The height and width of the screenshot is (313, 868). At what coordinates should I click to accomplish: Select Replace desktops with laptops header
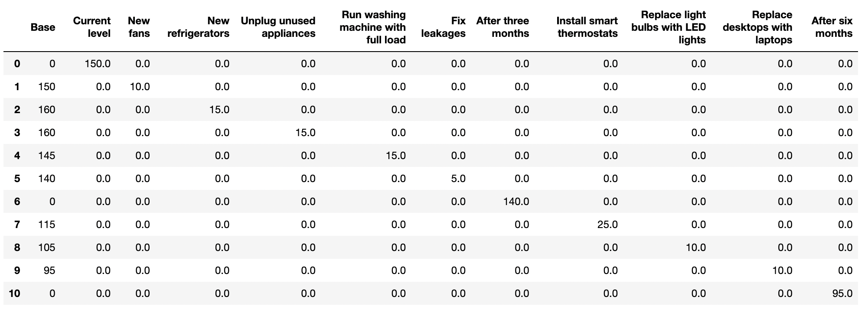[x=757, y=27]
